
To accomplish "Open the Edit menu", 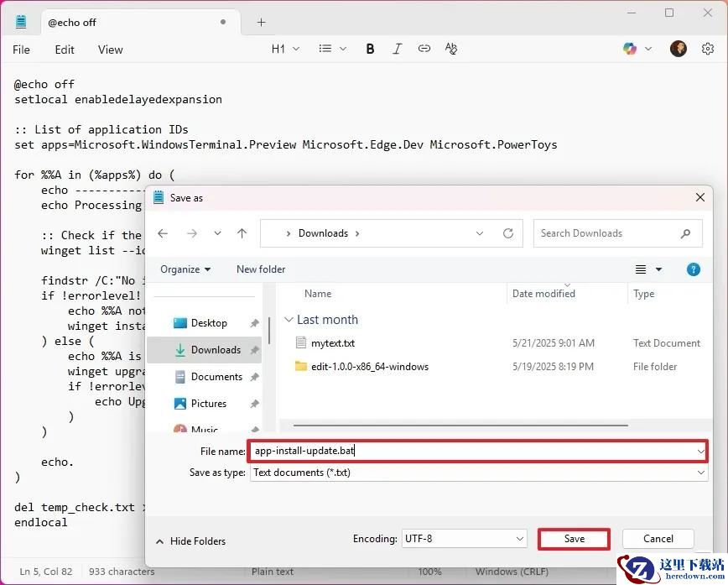I will [x=65, y=50].
